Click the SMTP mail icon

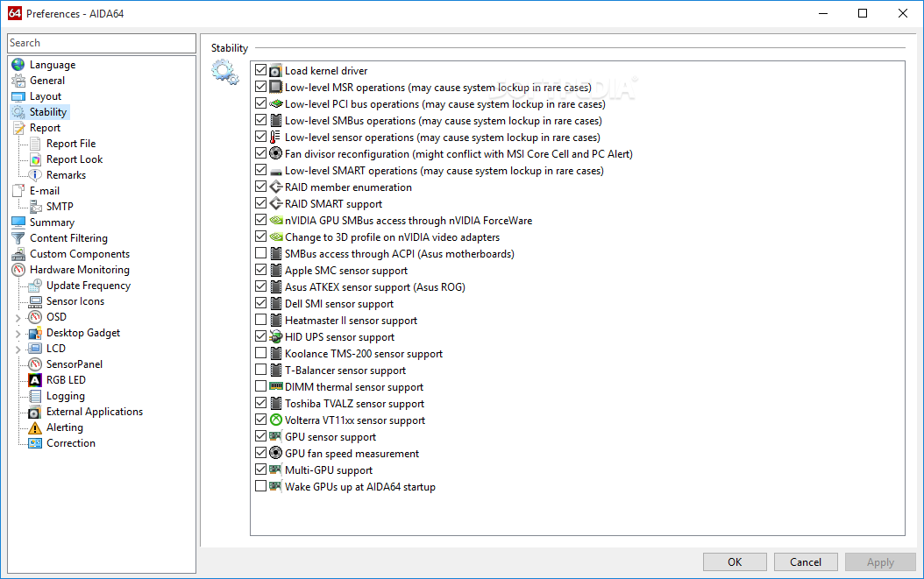[x=35, y=207]
